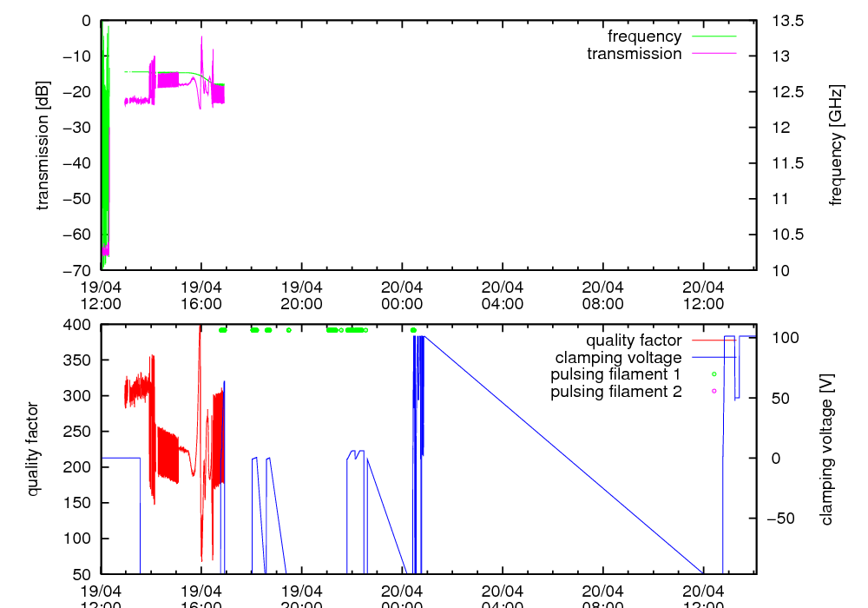868x608 pixels.
Task: Click the green pulsing filament 1 legend marker
Action: (713, 374)
